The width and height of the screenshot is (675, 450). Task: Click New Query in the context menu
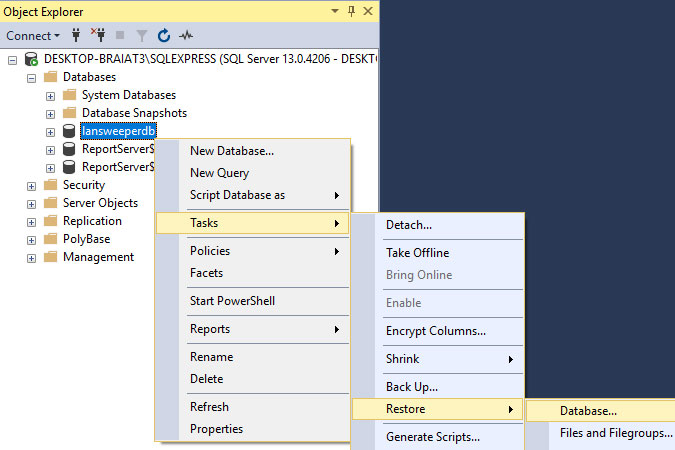[219, 173]
